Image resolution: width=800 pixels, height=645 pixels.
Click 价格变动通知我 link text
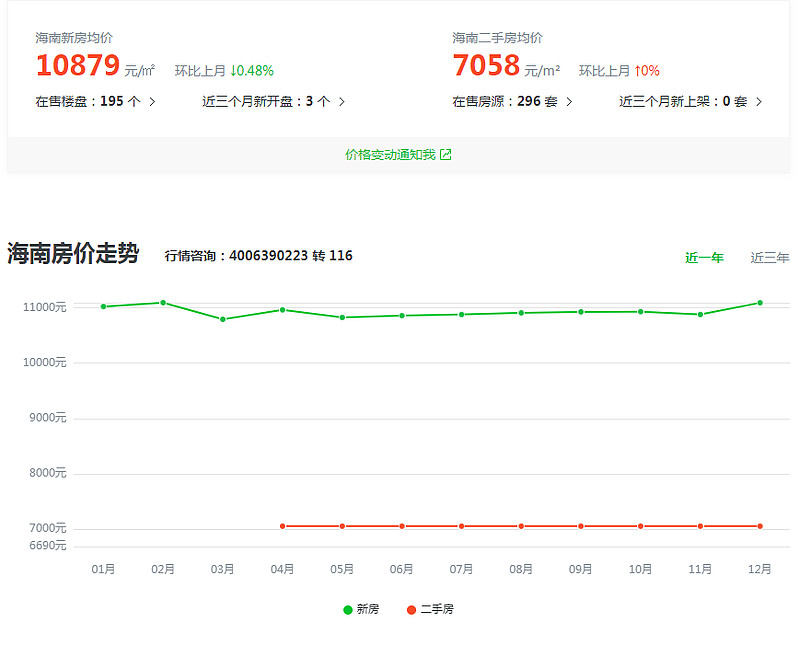click(390, 155)
